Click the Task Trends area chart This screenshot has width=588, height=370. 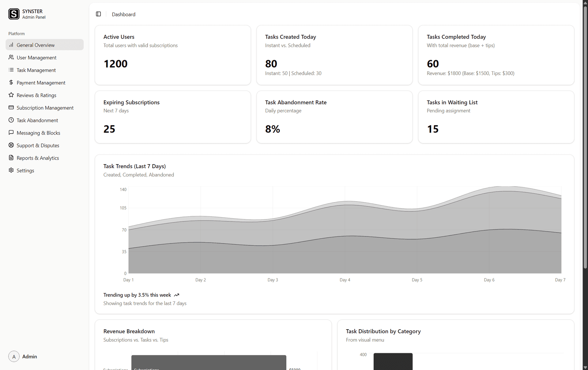[x=345, y=230]
